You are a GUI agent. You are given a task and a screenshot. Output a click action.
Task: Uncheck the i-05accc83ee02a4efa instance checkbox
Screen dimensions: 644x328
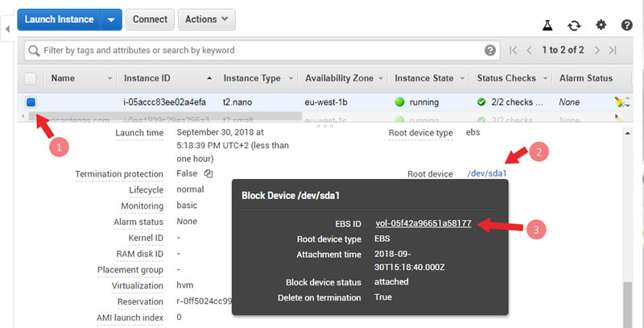[x=31, y=102]
